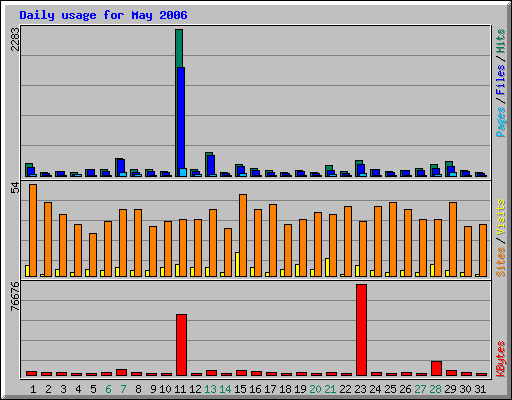
Task: Click the tall green hits bar for day 11
Action: (x=179, y=48)
